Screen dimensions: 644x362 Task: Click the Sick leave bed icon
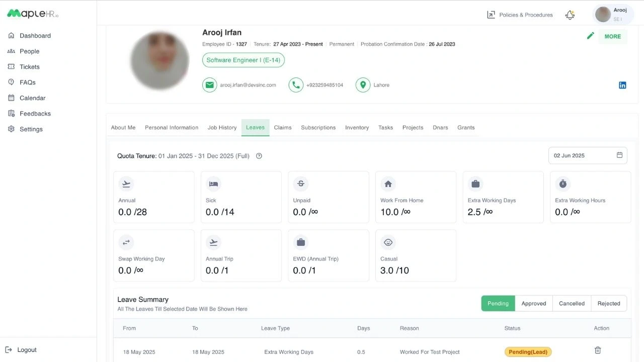[213, 184]
